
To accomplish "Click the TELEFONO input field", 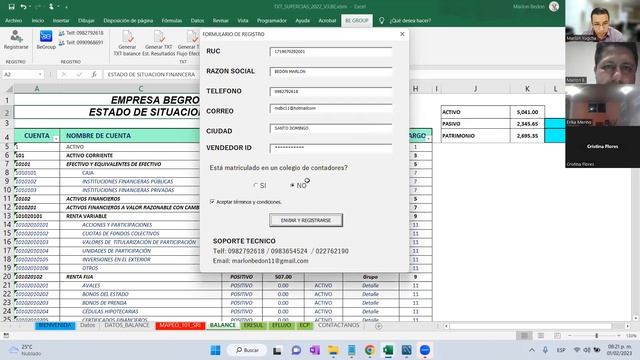I will pyautogui.click(x=331, y=91).
